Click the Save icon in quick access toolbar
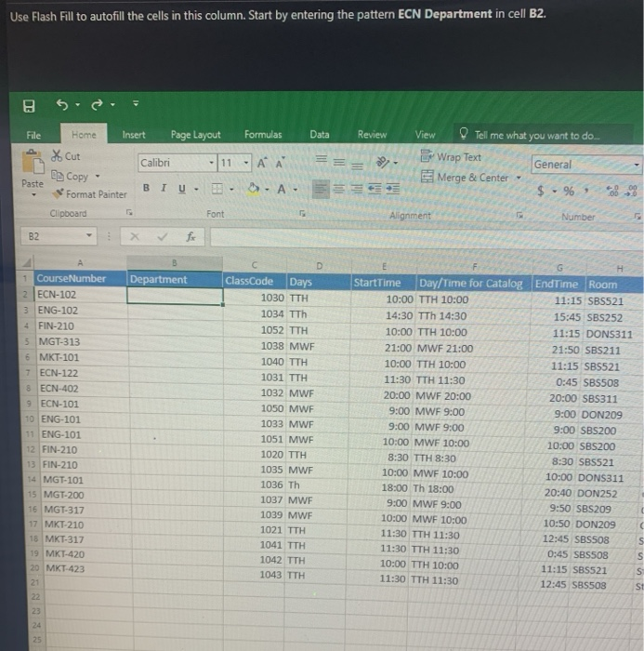Image resolution: width=644 pixels, height=651 pixels. click(x=29, y=106)
